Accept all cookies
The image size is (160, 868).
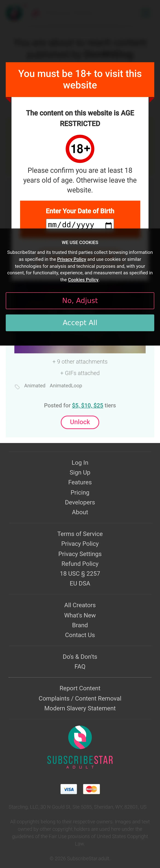pos(80,322)
